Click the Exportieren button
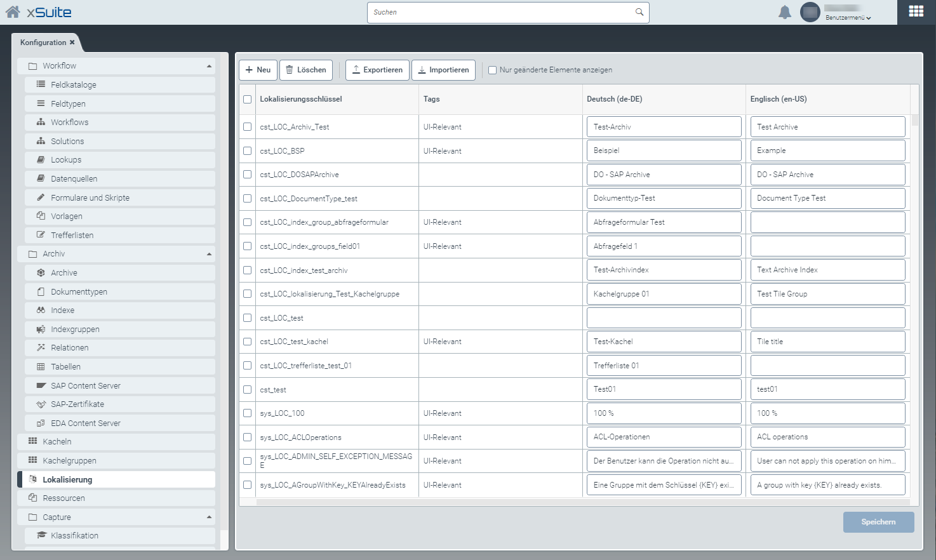The width and height of the screenshot is (936, 560). click(x=377, y=70)
